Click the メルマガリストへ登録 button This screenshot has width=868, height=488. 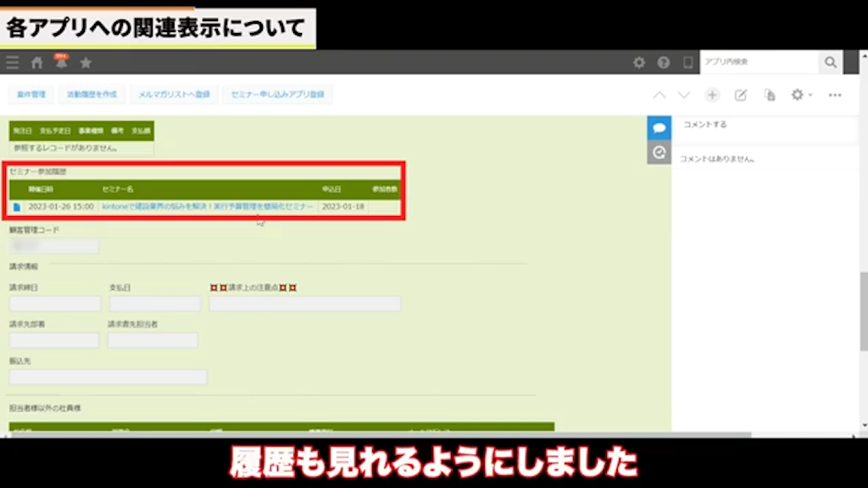(174, 95)
